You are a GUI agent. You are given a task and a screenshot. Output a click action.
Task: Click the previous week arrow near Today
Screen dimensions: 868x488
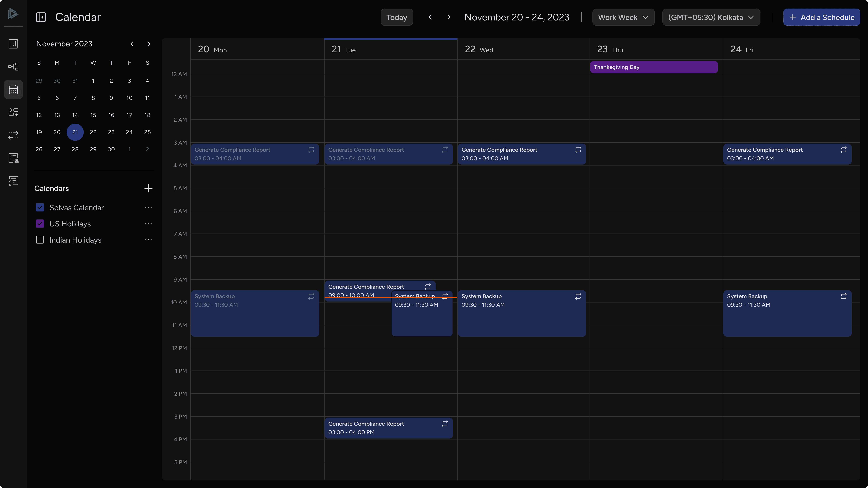(430, 17)
